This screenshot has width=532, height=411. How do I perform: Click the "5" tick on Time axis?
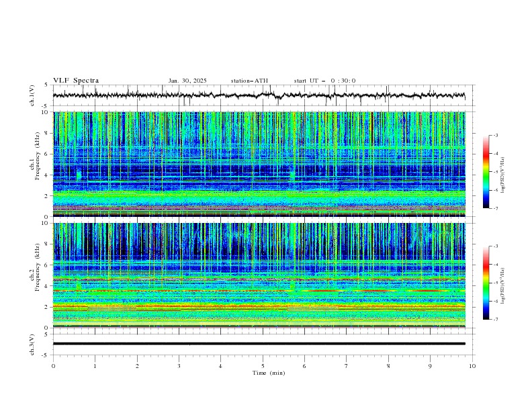click(263, 366)
